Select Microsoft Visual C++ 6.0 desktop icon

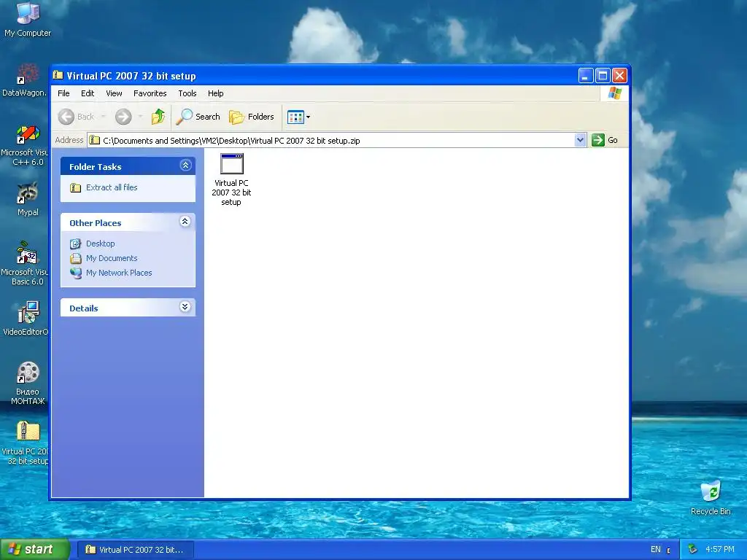[24, 145]
